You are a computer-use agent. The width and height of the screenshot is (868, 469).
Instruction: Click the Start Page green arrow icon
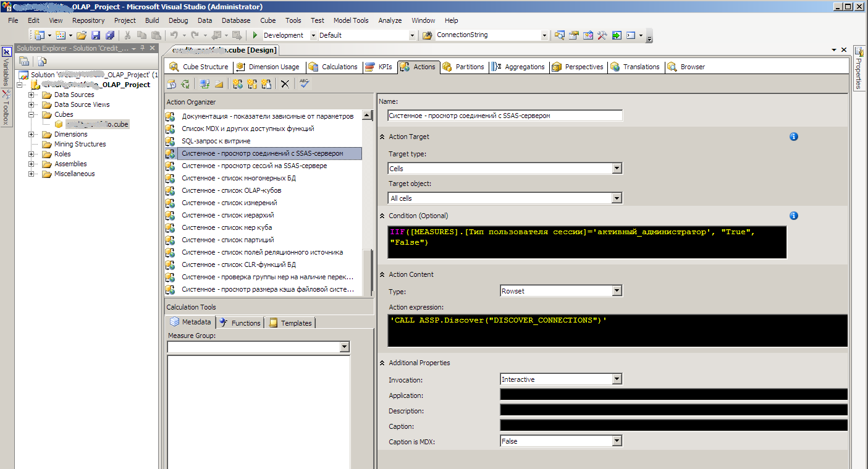pos(617,36)
